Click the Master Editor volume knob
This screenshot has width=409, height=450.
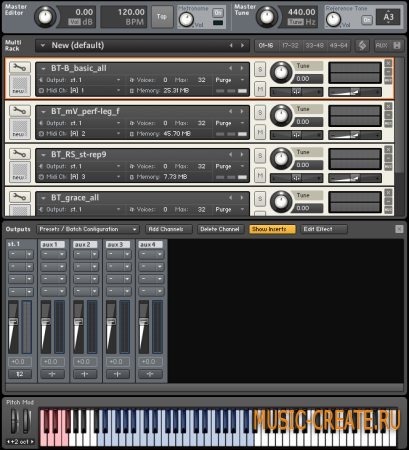coord(45,17)
